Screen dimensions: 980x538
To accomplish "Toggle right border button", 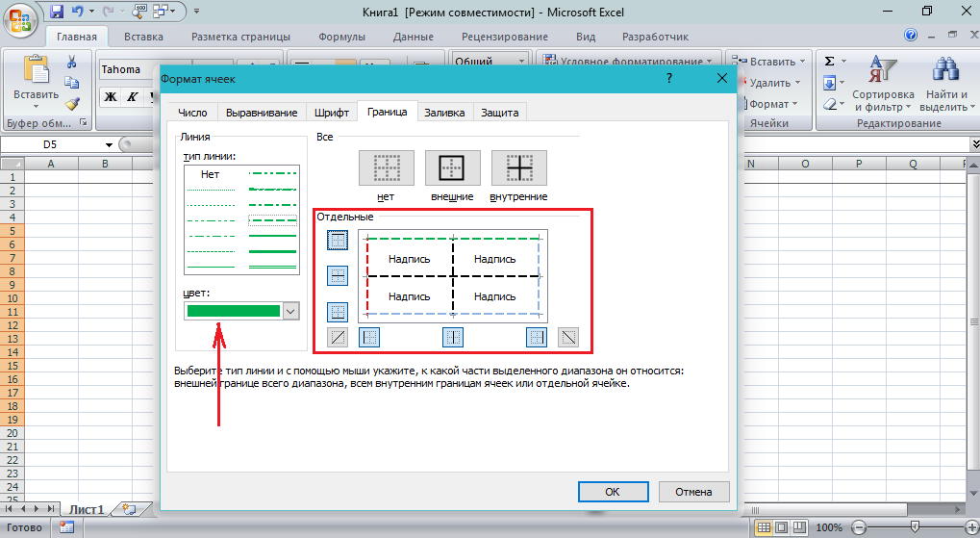I will (x=537, y=338).
